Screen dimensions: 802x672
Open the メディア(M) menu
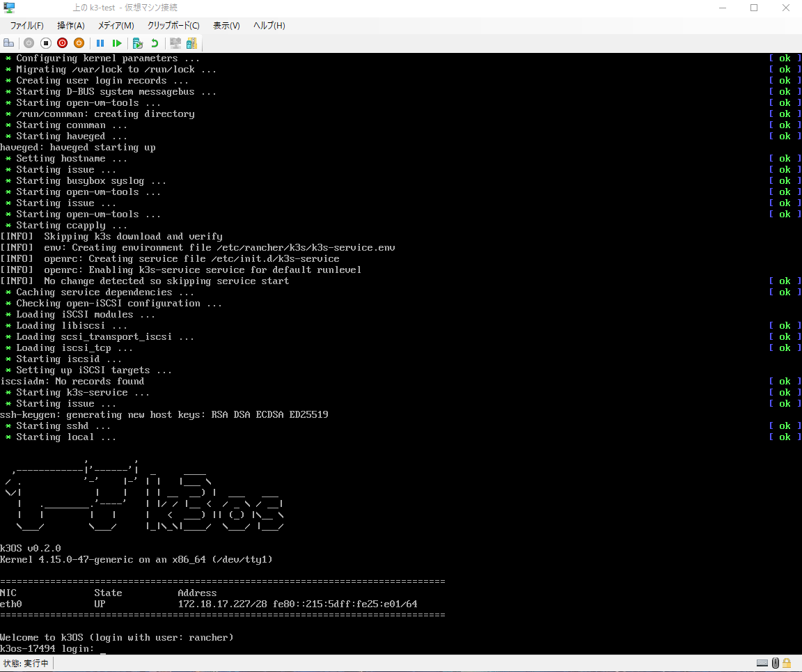tap(116, 26)
